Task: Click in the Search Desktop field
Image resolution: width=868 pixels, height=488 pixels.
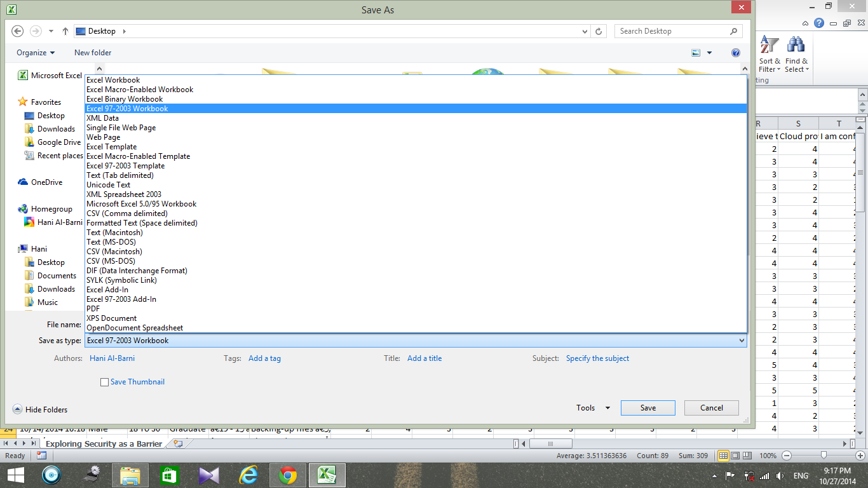Action: tap(678, 31)
